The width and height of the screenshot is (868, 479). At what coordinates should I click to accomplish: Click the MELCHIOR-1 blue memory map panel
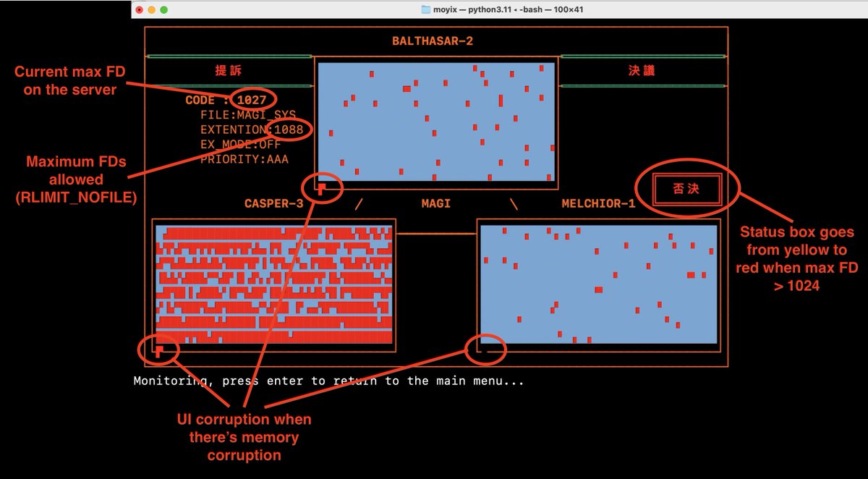coord(598,284)
